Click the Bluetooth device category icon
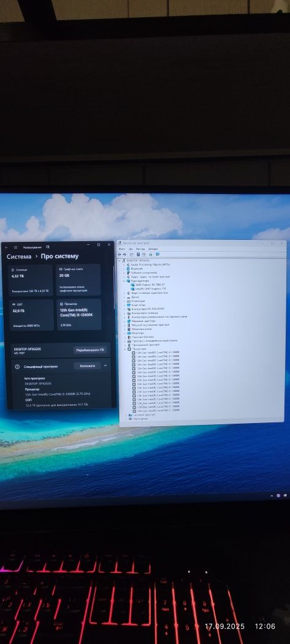 (x=128, y=269)
